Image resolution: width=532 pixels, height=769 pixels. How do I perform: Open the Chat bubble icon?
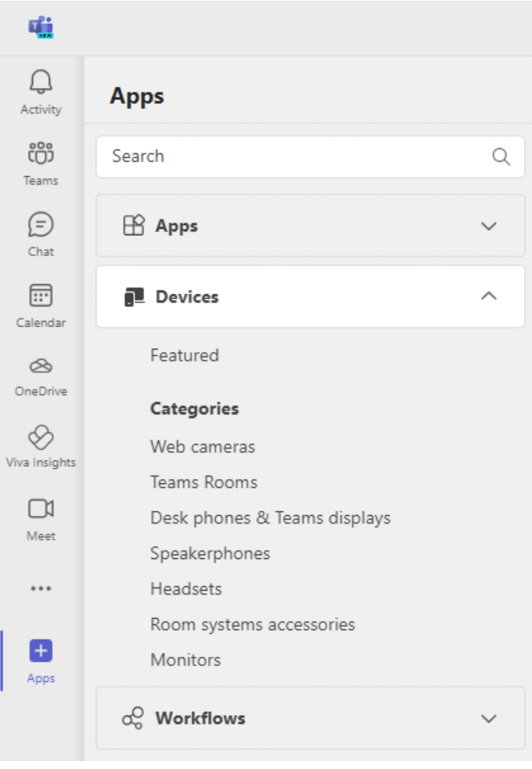pyautogui.click(x=41, y=224)
